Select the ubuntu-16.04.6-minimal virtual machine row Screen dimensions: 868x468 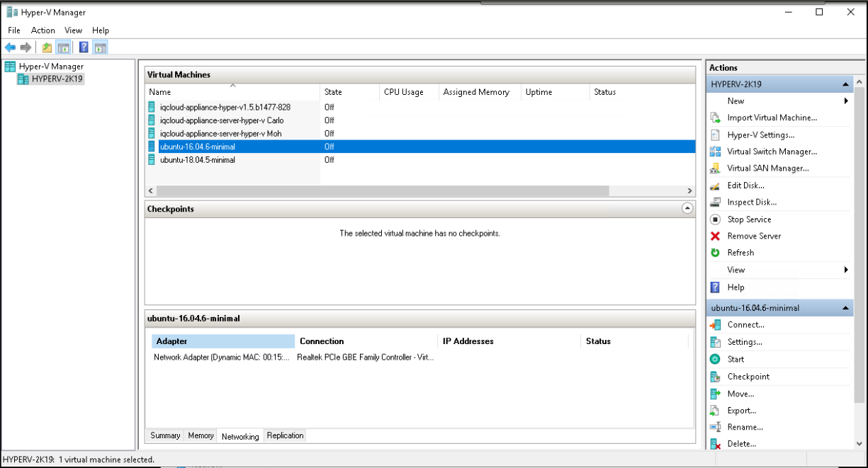tap(420, 147)
